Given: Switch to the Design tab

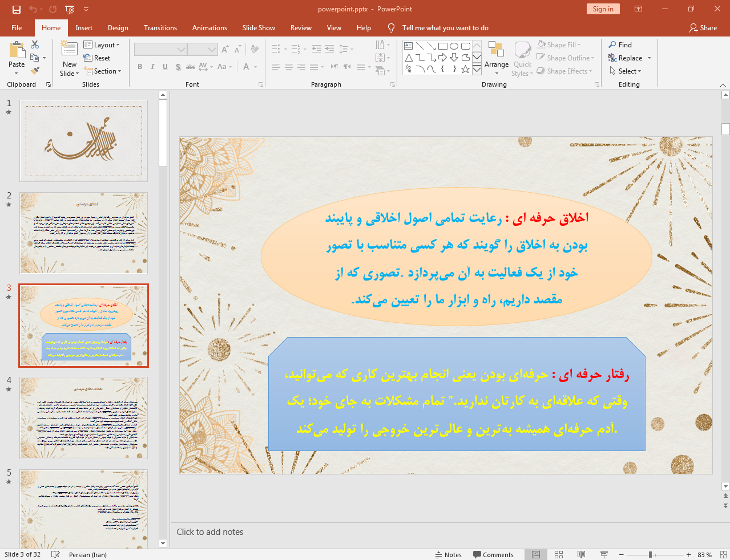Looking at the screenshot, I should [118, 28].
